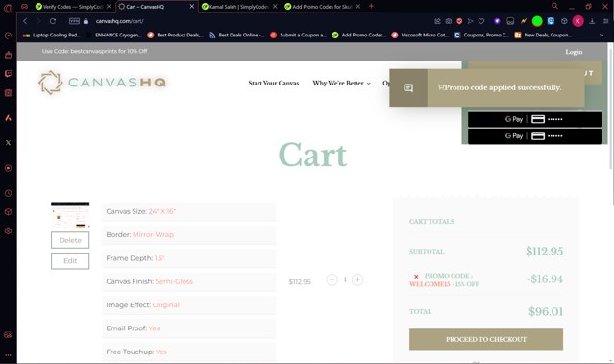Screen dimensions: 614x364
Task: Open Submit a Coupon bookmark
Action: (x=299, y=35)
